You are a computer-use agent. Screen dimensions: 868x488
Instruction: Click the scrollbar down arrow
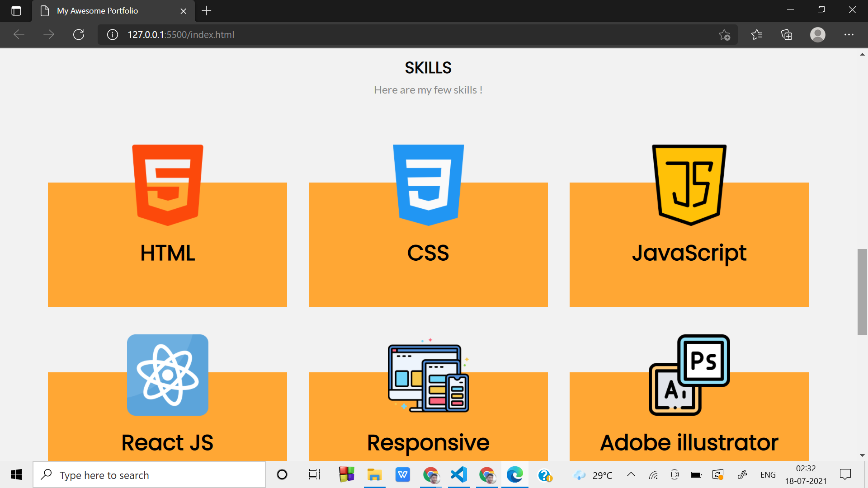coord(862,455)
